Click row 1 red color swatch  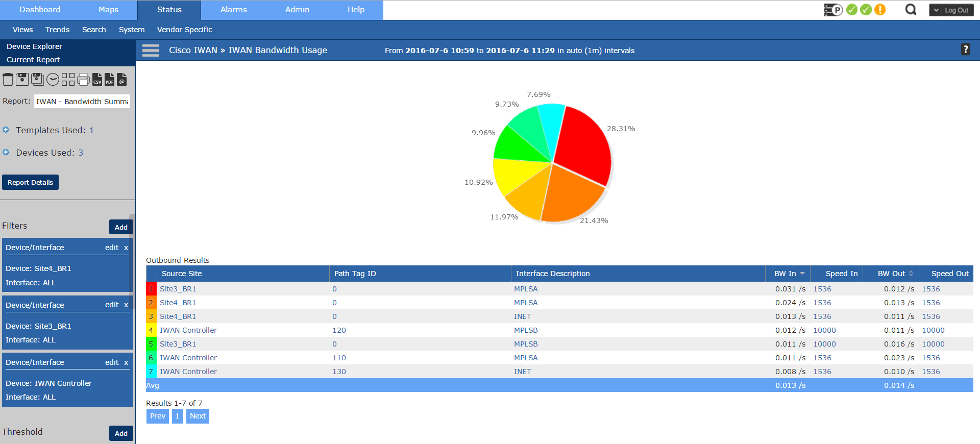point(151,289)
